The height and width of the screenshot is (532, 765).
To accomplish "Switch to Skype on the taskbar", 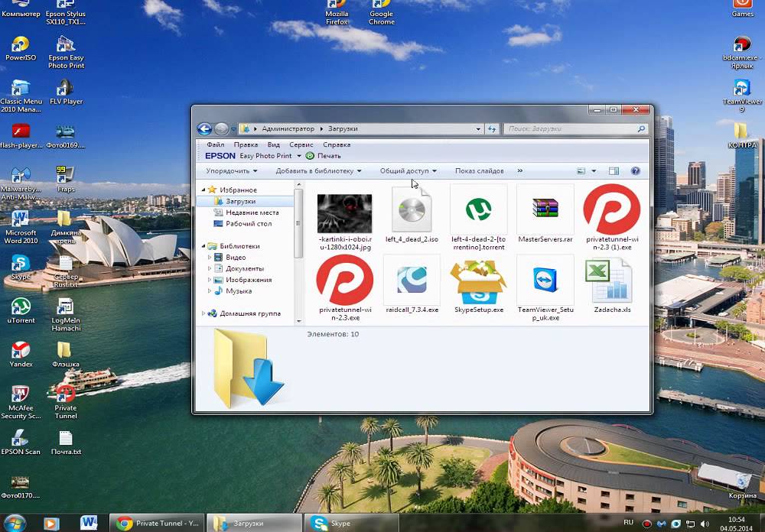I will [352, 523].
